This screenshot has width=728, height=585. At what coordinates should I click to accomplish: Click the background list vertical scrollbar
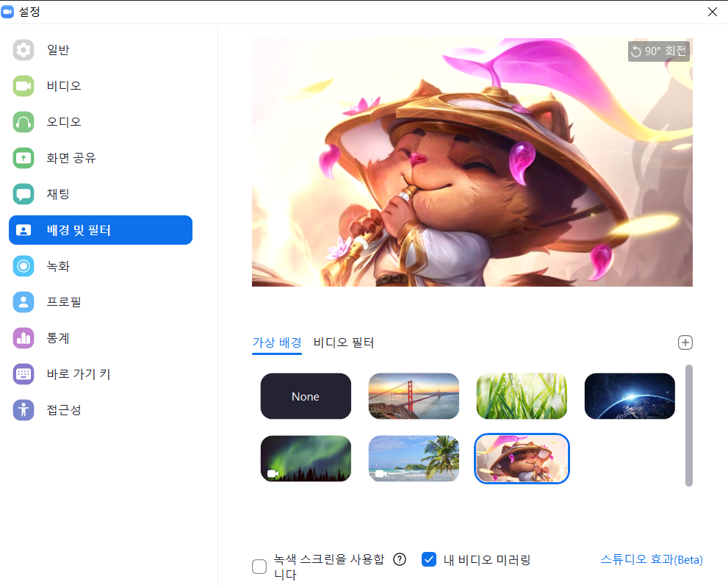tap(689, 426)
